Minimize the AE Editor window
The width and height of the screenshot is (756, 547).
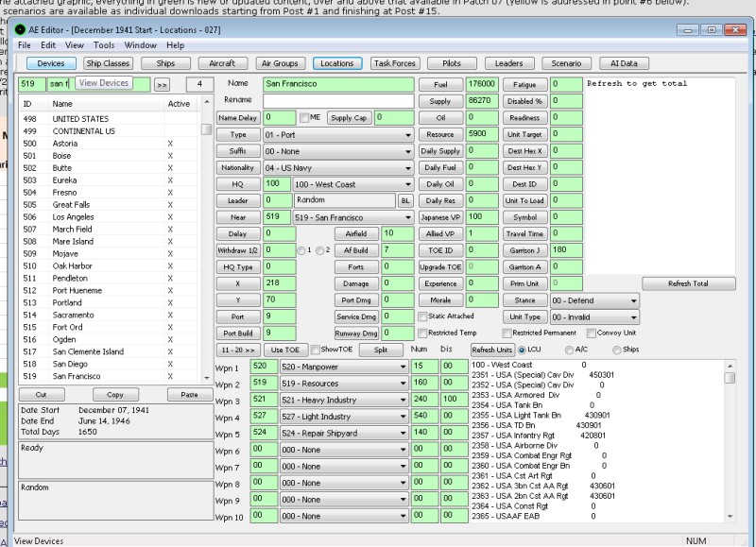click(688, 30)
